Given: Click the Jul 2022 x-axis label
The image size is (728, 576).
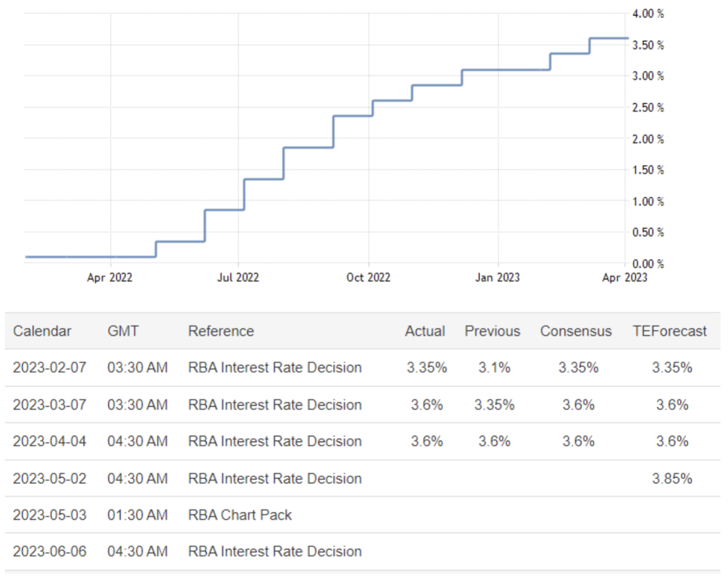Looking at the screenshot, I should (238, 277).
